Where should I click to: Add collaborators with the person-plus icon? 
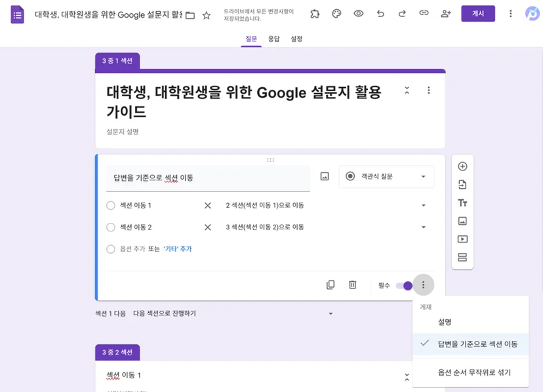(446, 14)
